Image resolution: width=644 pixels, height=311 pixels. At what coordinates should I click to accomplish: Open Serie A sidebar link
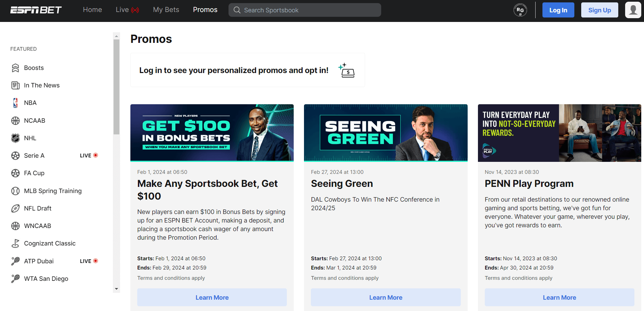tap(34, 156)
